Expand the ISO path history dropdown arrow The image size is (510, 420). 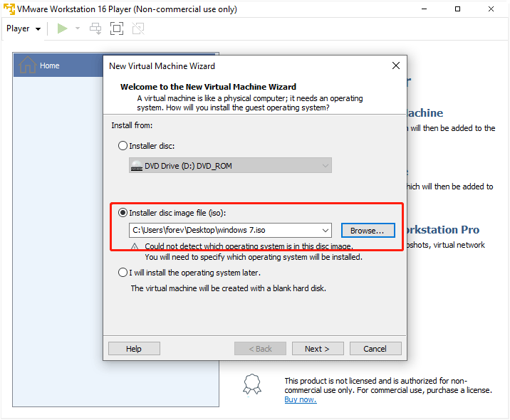[326, 230]
